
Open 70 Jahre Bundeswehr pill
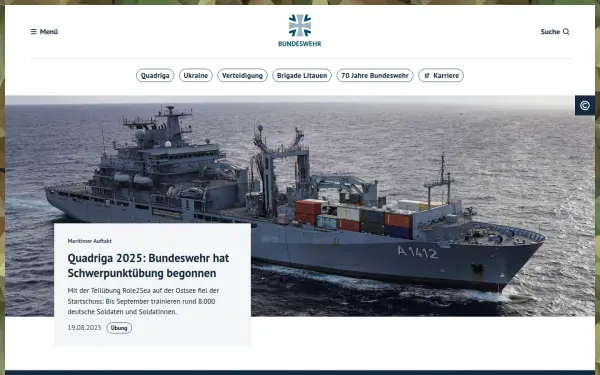pos(375,75)
